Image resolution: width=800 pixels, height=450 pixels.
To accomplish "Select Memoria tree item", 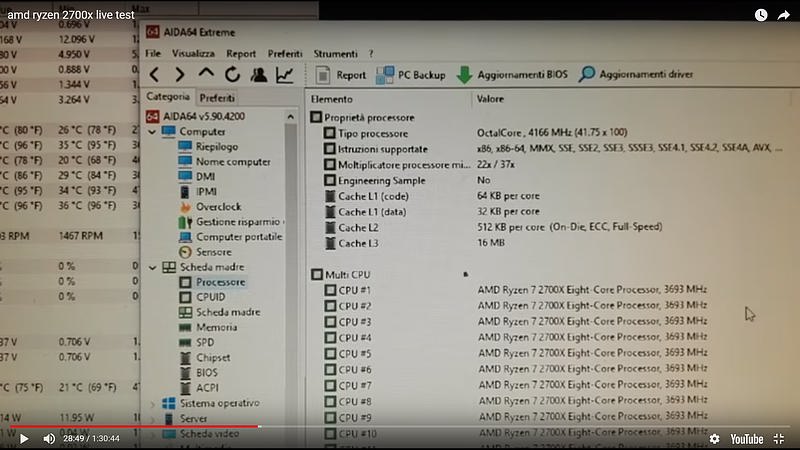I will pos(208,328).
